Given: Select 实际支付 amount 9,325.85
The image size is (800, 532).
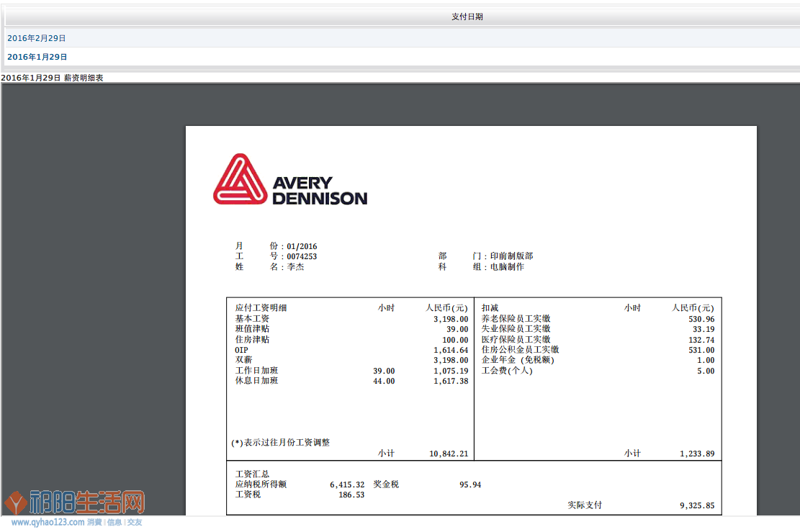Looking at the screenshot, I should point(697,506).
